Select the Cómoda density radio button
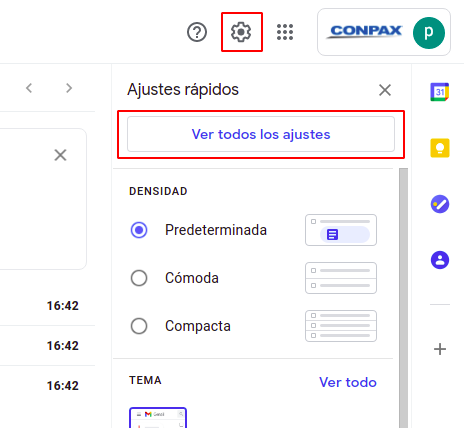Viewport: 464px width, 428px height. [139, 278]
